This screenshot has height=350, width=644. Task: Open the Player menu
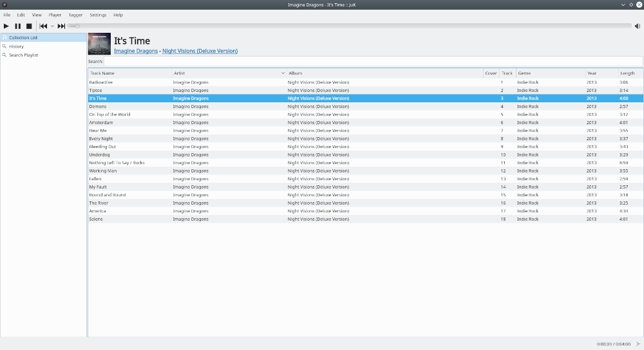click(55, 15)
